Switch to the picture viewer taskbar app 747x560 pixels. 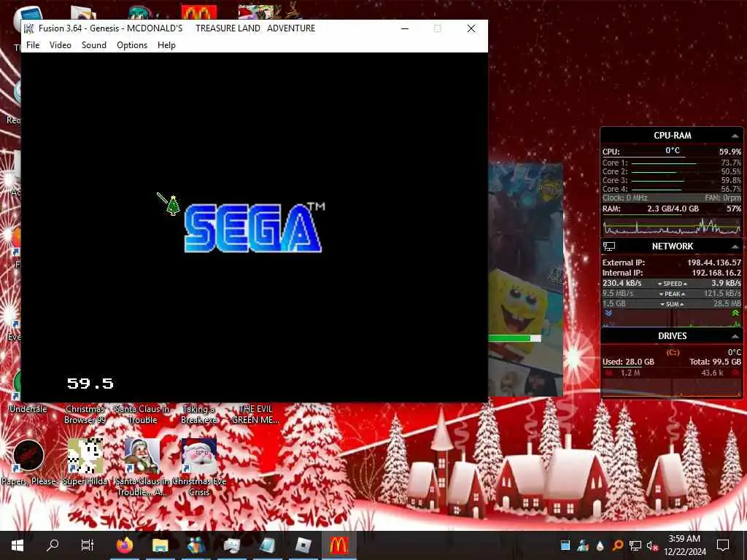point(231,545)
